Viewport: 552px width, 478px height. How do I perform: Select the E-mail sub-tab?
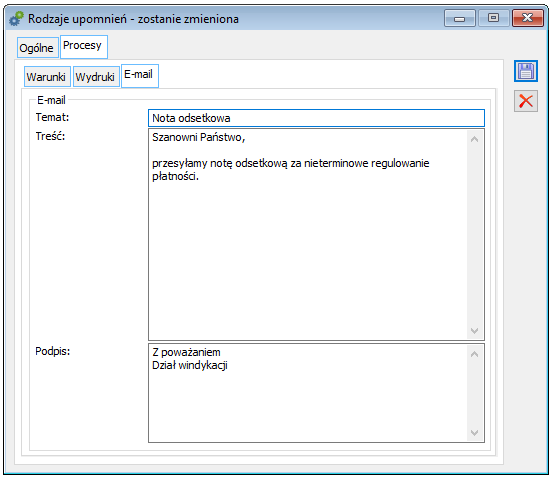click(x=140, y=75)
